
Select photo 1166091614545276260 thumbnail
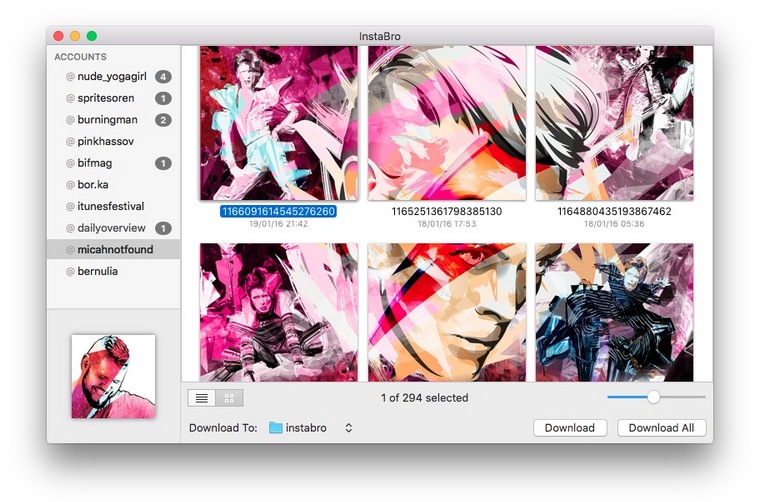[x=279, y=123]
